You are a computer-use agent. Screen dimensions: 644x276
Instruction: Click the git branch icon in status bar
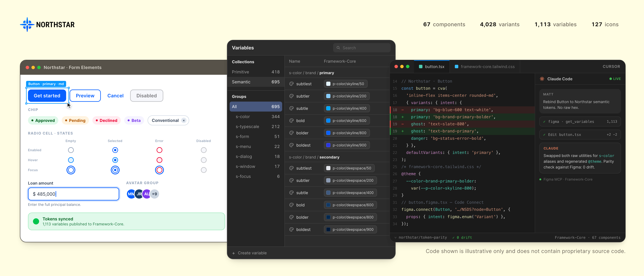pyautogui.click(x=395, y=237)
